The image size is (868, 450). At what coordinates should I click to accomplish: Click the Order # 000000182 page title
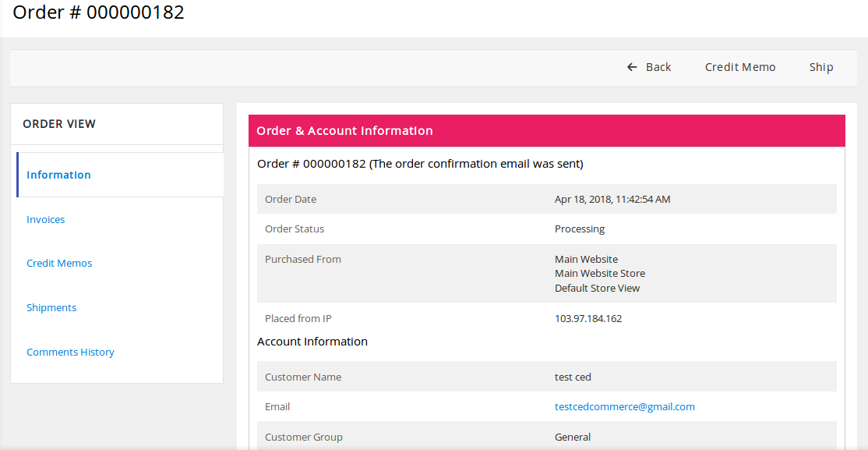pyautogui.click(x=98, y=12)
